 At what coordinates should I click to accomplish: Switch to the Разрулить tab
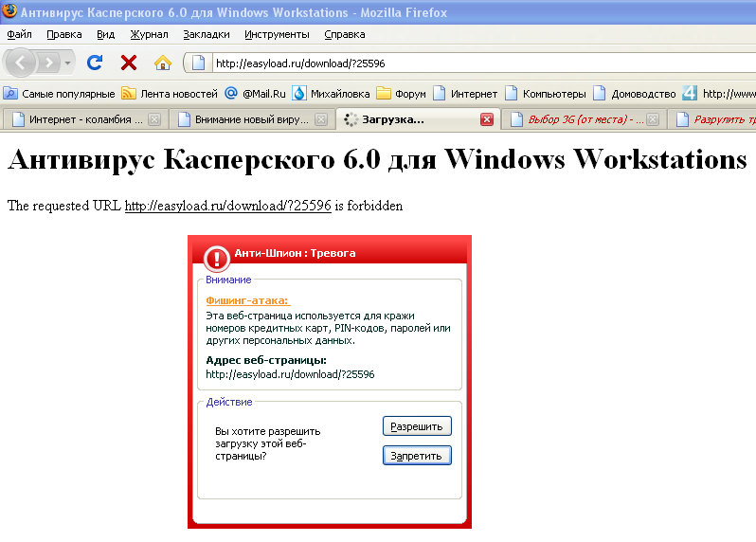point(712,119)
